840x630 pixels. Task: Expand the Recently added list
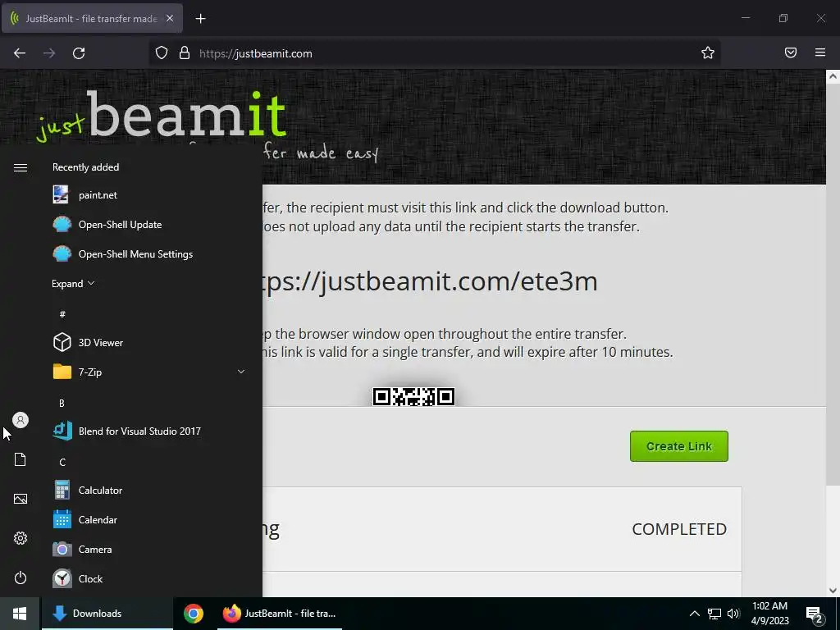tap(73, 283)
